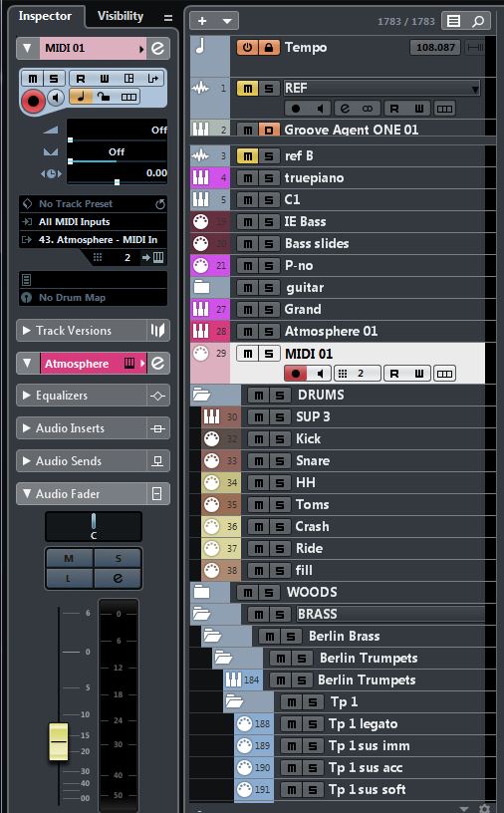Viewport: 504px width, 813px height.
Task: Switch to the Inspector tab
Action: click(45, 16)
